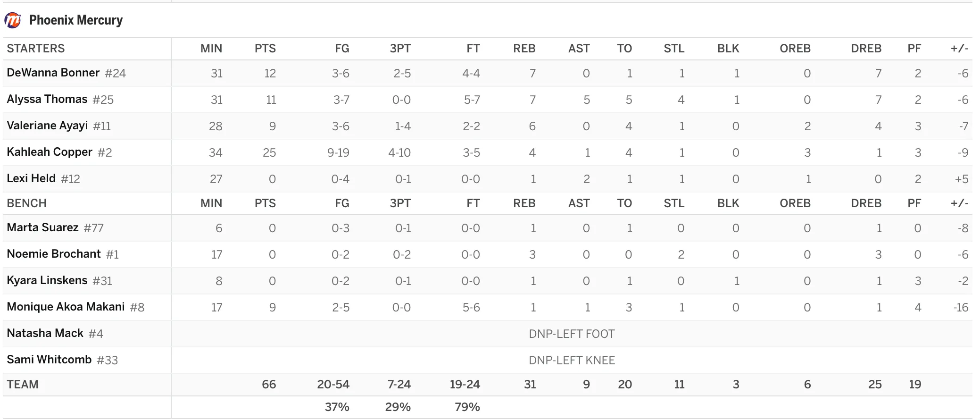Select Valeriane Ayayi's name
The height and width of the screenshot is (420, 980).
coord(47,126)
